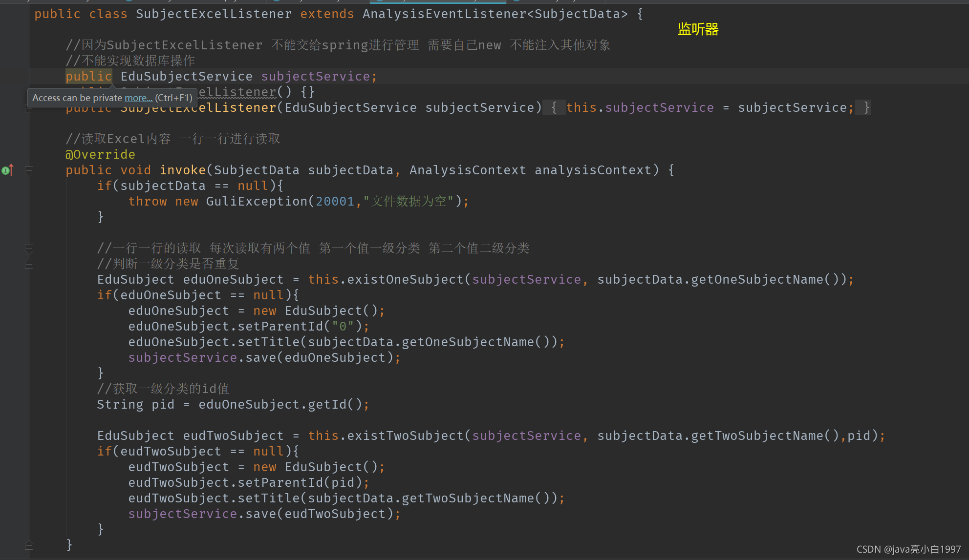Click the invoke method name

pos(182,170)
